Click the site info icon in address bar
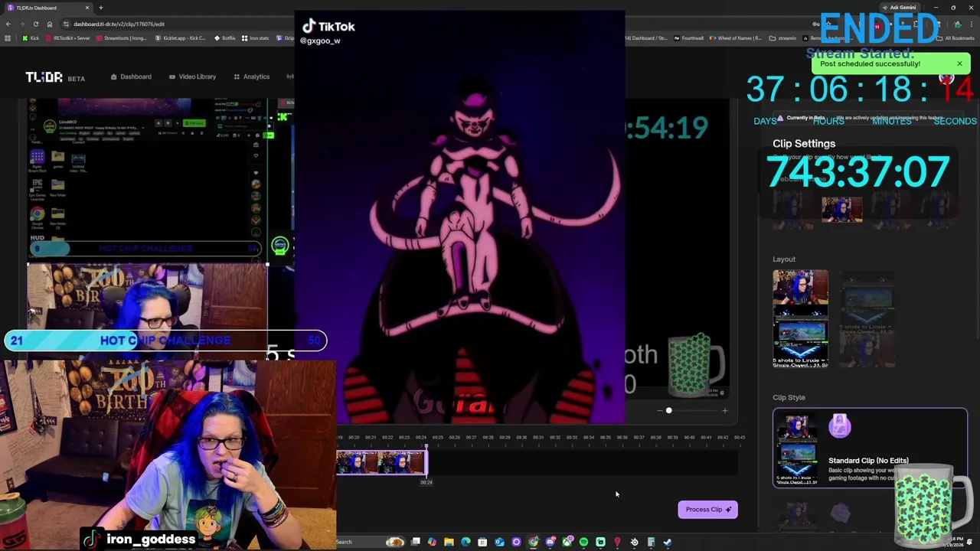This screenshot has width=980, height=551. (67, 24)
